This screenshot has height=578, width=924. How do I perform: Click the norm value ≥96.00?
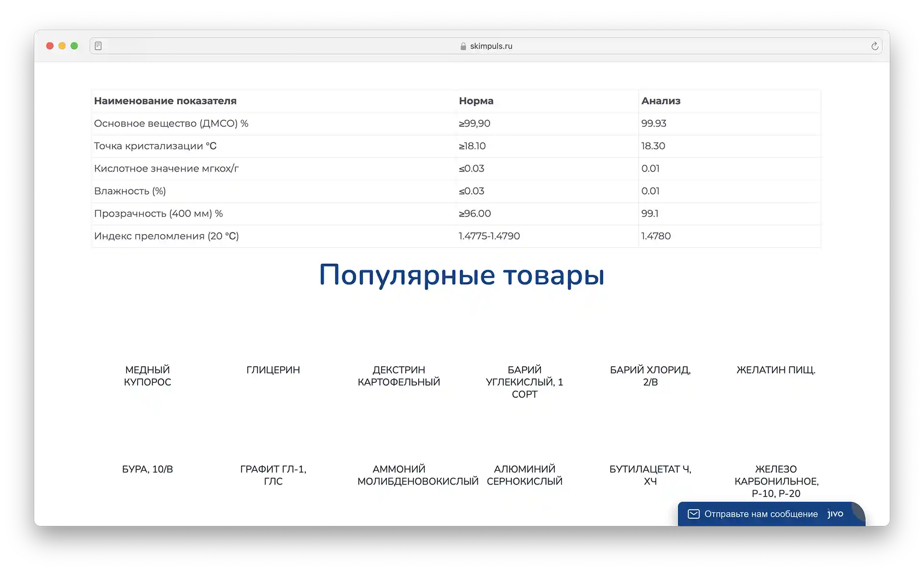475,213
